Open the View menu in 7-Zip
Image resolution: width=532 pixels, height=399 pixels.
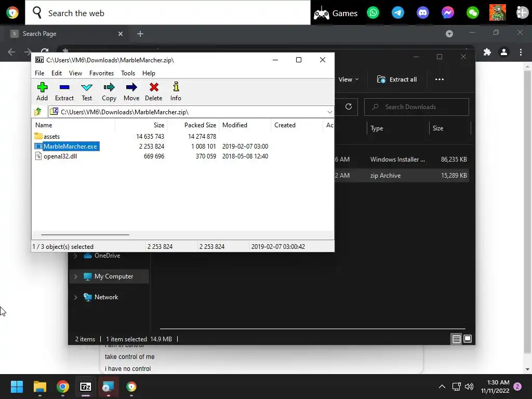click(75, 73)
